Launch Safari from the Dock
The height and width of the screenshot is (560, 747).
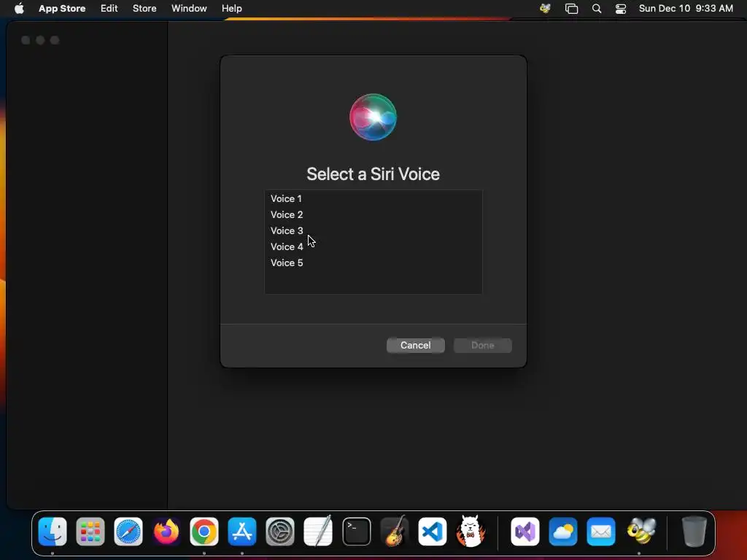pos(128,532)
